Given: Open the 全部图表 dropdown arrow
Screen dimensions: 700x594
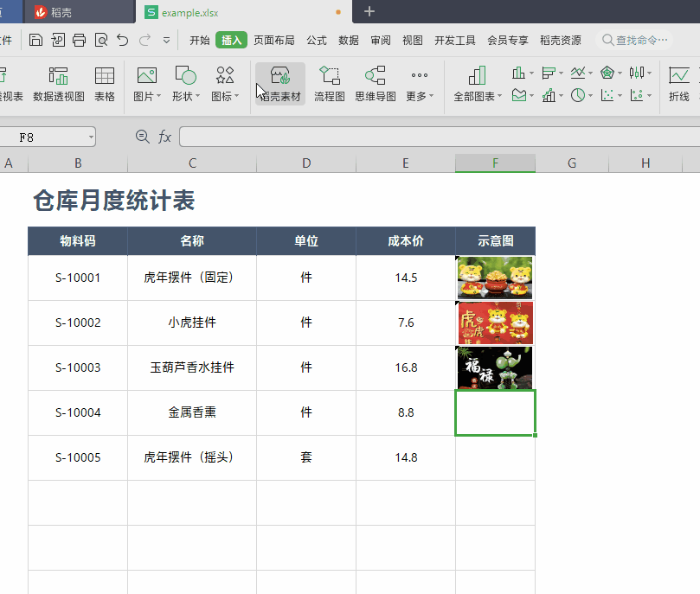Looking at the screenshot, I should (499, 96).
